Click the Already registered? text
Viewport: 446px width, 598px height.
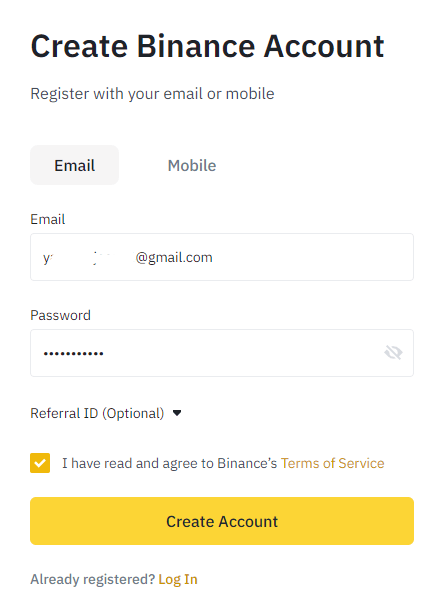pos(93,579)
